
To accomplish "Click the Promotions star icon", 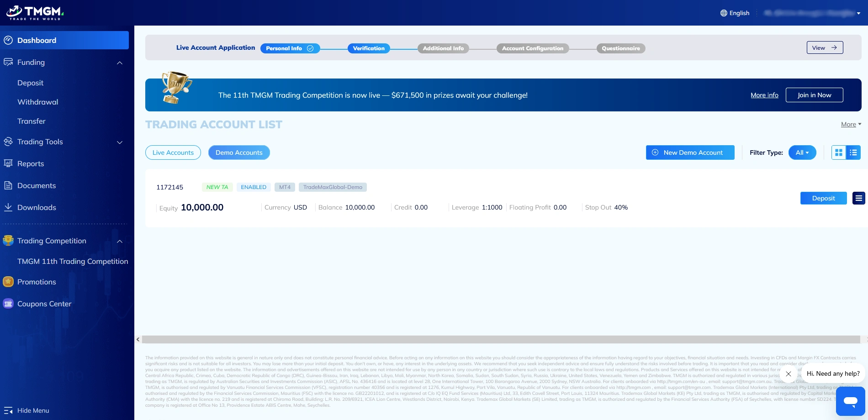I will [8, 282].
